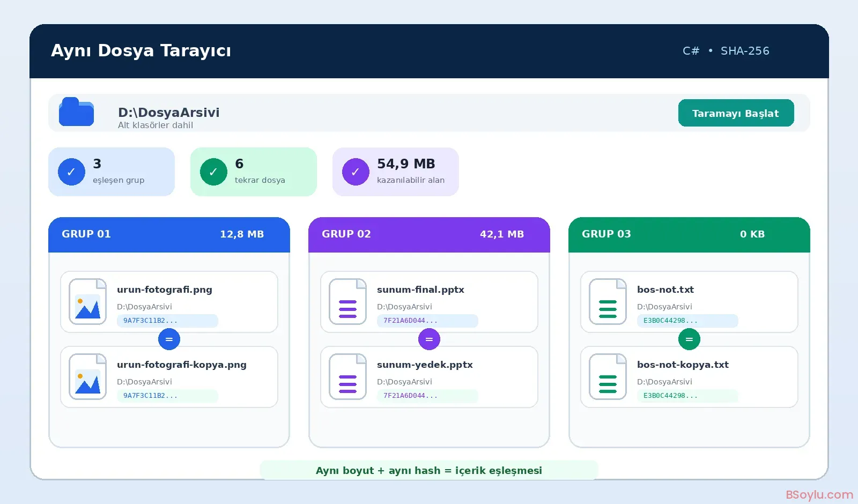Click the blue folder icon

[76, 112]
